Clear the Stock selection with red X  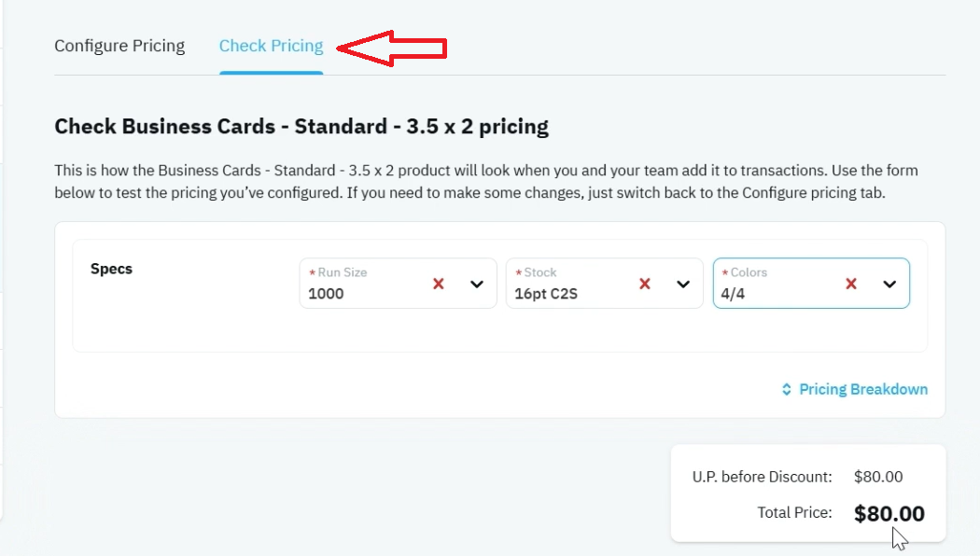tap(644, 285)
